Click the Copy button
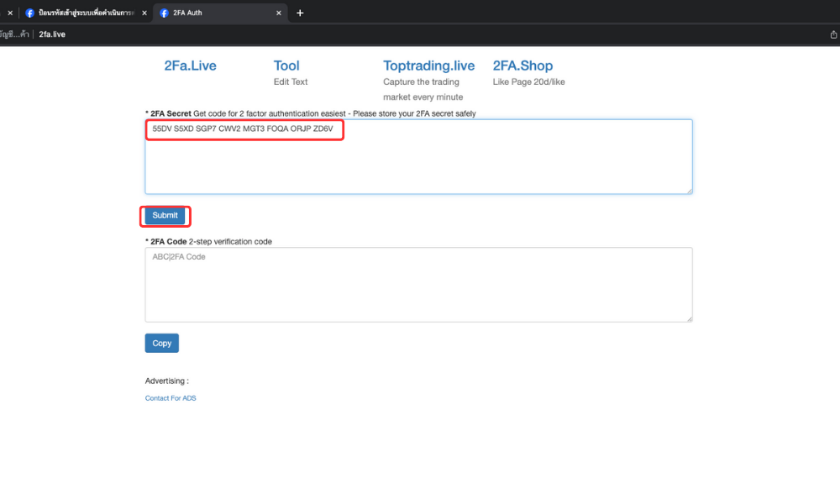This screenshot has width=840, height=504. coord(162,344)
